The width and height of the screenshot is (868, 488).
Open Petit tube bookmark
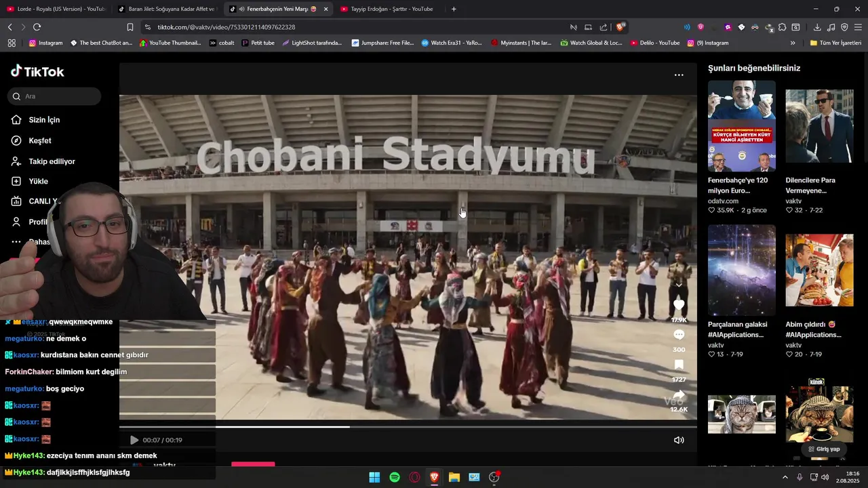tap(258, 43)
